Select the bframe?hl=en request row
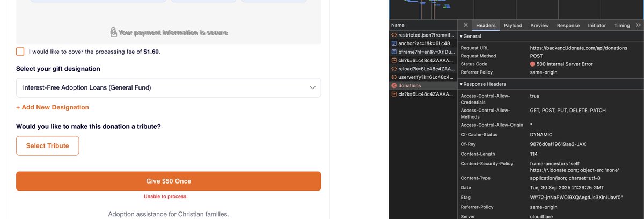644x219 pixels. pos(423,52)
